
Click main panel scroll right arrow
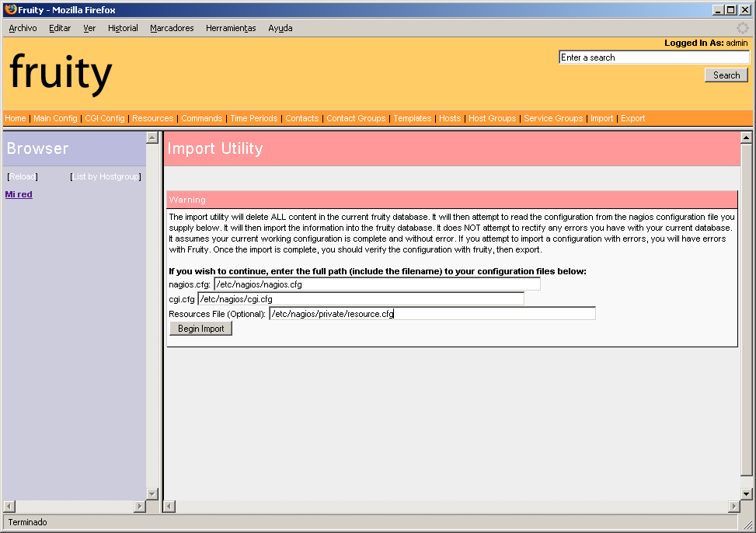coord(733,506)
